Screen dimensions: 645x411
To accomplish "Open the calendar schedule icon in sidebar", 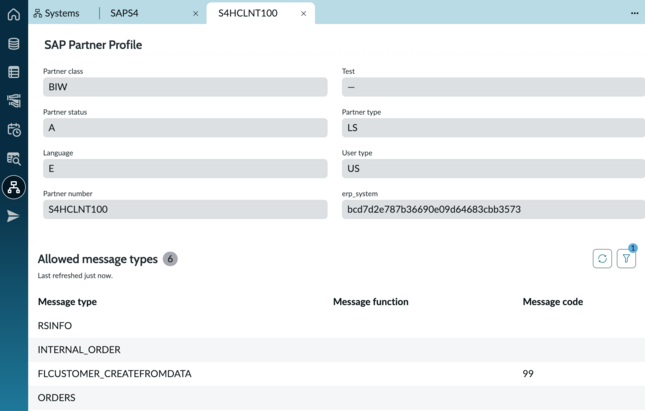I will (x=14, y=130).
